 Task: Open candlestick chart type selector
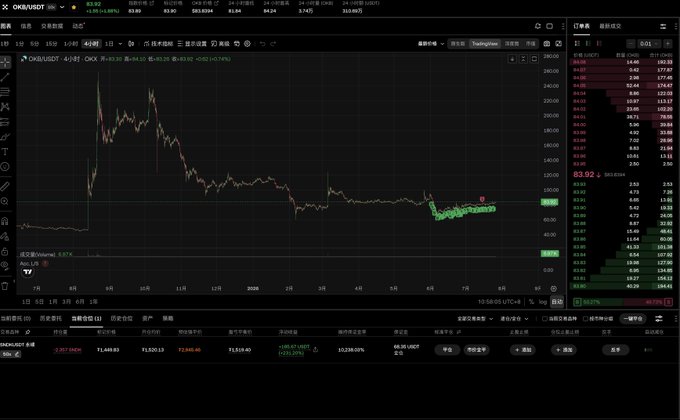131,44
